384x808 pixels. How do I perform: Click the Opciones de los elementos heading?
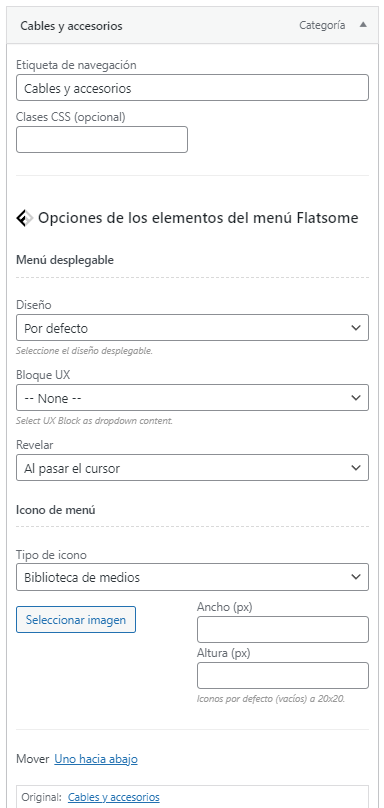pyautogui.click(x=198, y=218)
